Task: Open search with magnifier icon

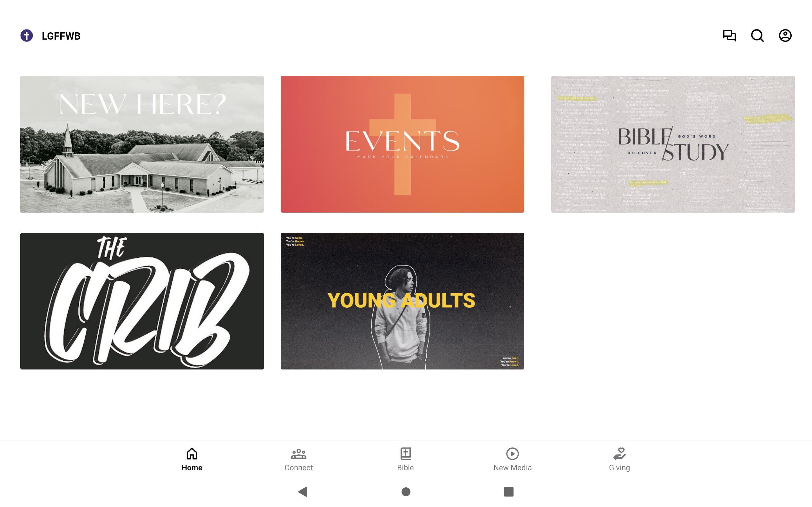Action: [x=757, y=35]
